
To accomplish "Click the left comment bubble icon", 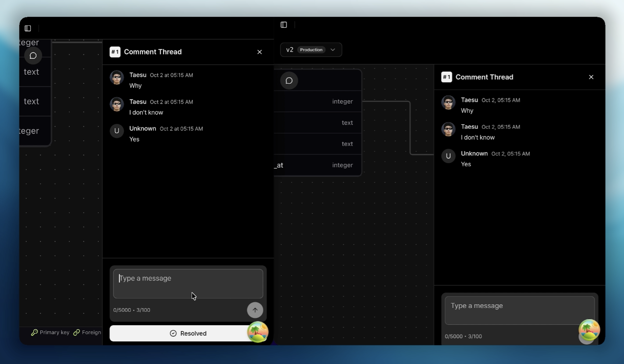I will pyautogui.click(x=33, y=56).
